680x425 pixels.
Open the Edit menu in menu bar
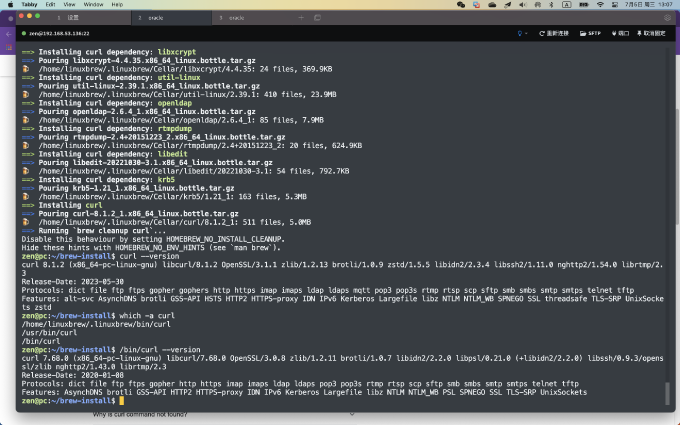[x=50, y=4]
